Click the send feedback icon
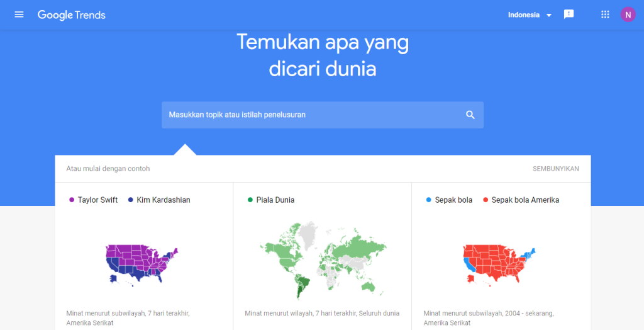The image size is (644, 330). tap(569, 14)
